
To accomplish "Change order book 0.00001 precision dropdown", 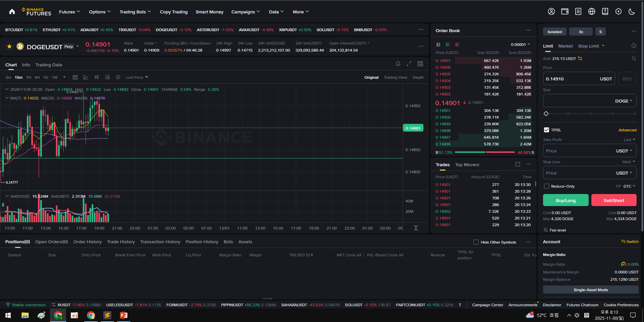I will [520, 45].
